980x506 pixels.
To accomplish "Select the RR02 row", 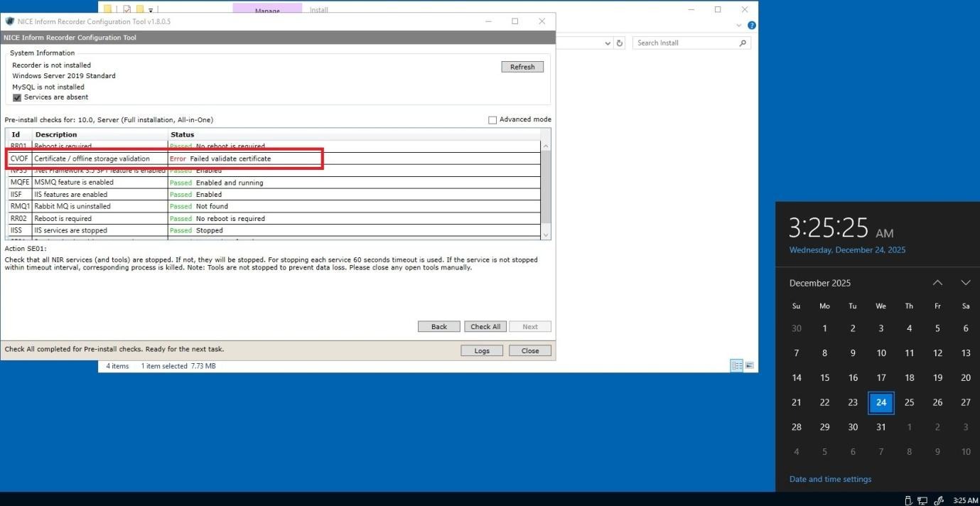I will [274, 219].
